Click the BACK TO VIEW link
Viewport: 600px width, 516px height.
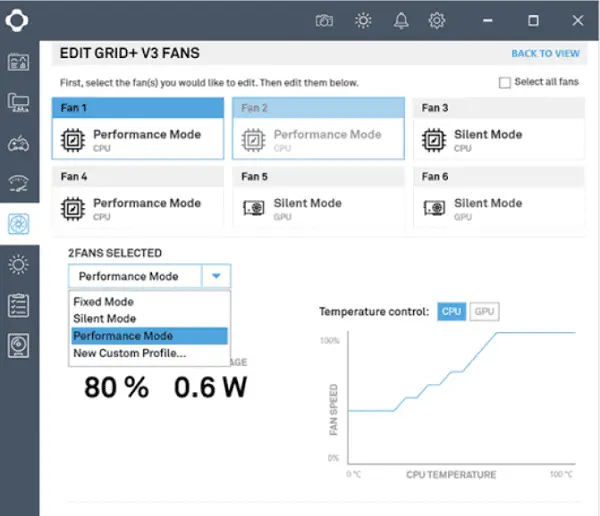pyautogui.click(x=546, y=54)
